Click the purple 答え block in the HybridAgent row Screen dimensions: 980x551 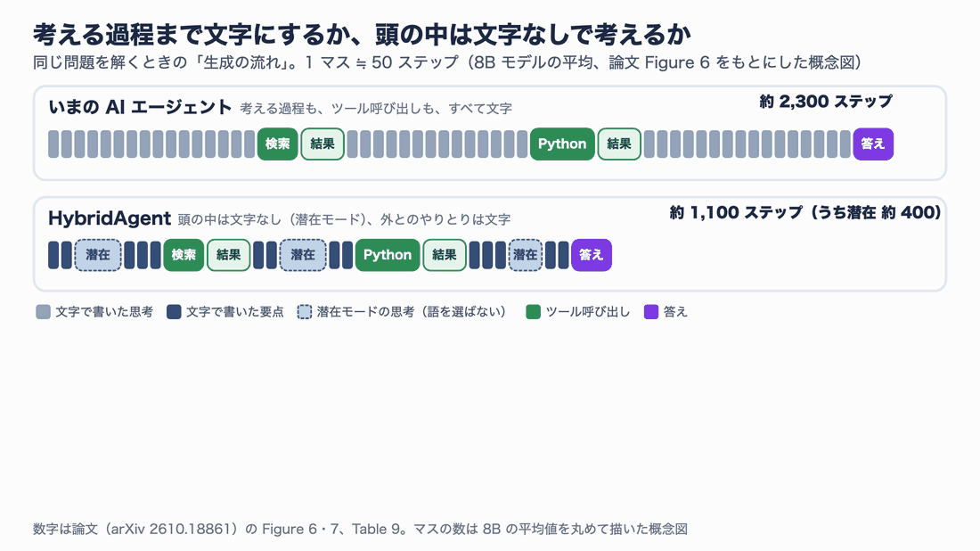pos(592,255)
